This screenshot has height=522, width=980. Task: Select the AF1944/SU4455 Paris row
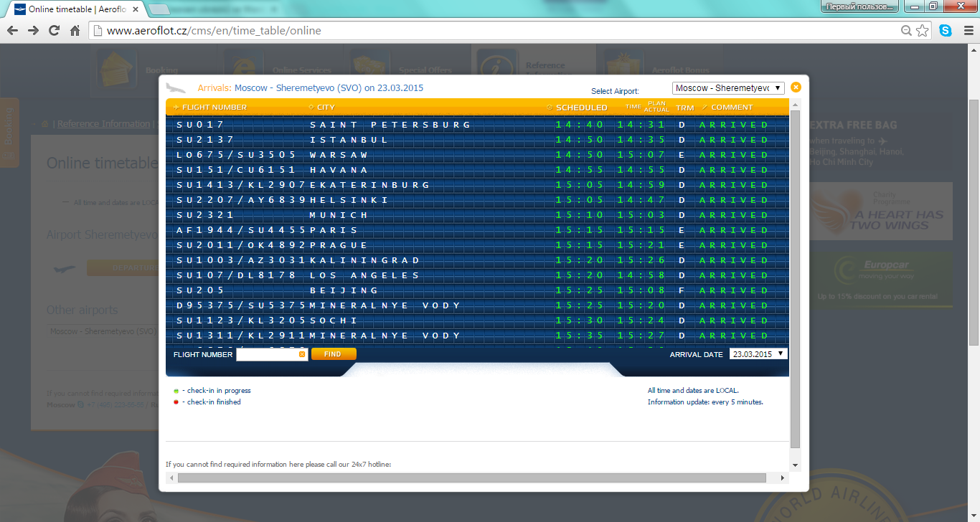[477, 230]
